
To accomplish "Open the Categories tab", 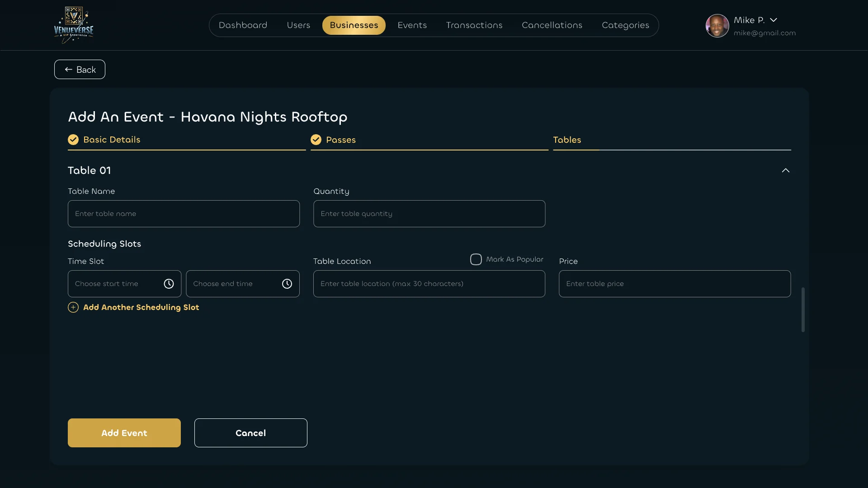I will 625,25.
